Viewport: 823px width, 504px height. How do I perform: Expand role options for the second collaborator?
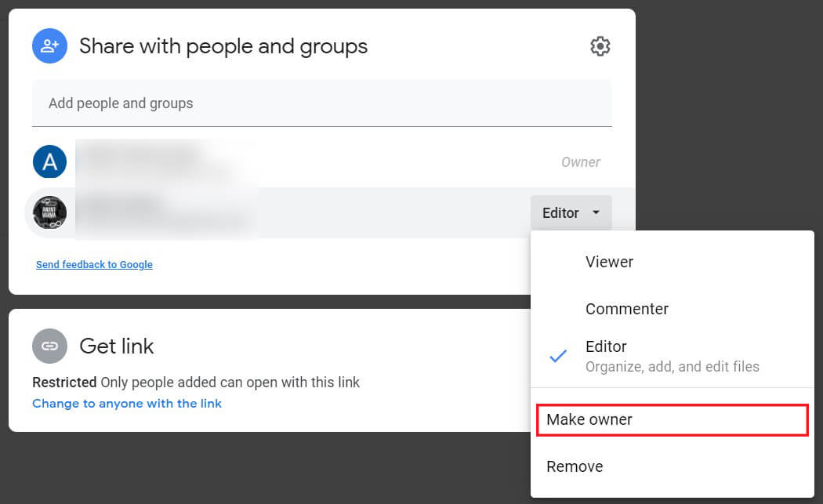[x=571, y=212]
